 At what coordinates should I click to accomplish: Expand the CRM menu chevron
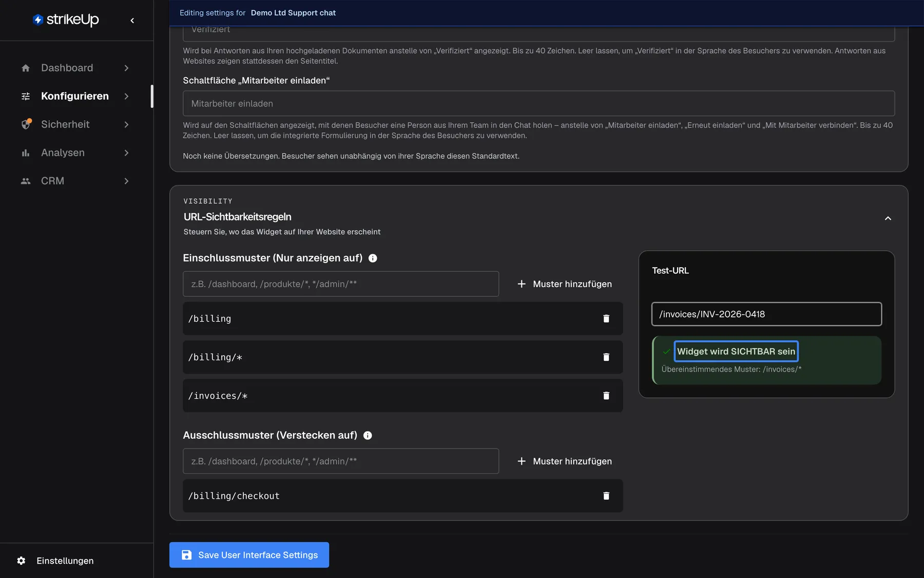point(126,181)
